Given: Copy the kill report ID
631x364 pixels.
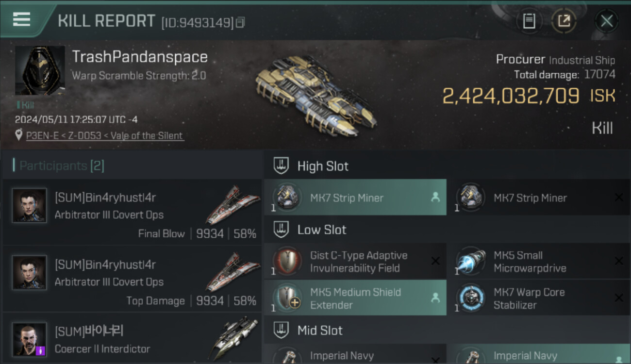Looking at the screenshot, I should pos(241,22).
